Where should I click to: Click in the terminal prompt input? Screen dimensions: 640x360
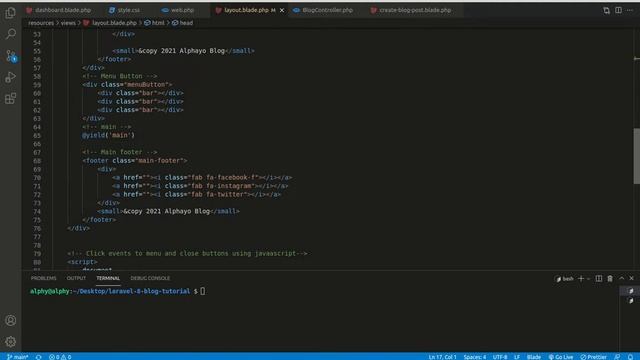202,291
